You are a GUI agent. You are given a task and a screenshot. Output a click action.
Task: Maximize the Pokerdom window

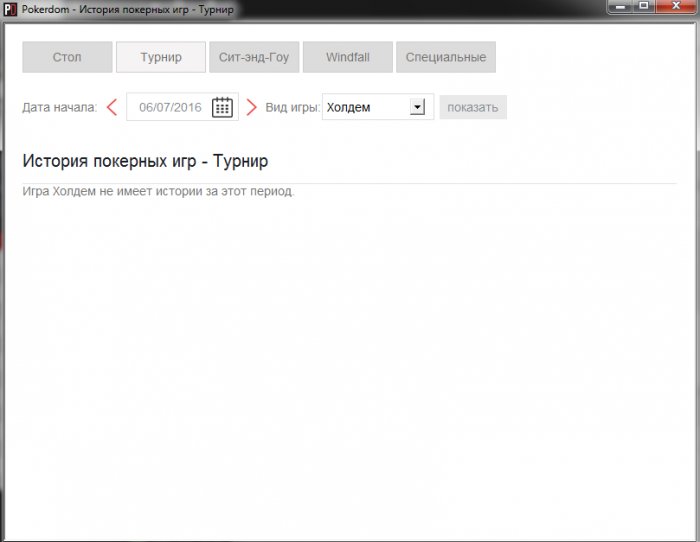point(644,6)
